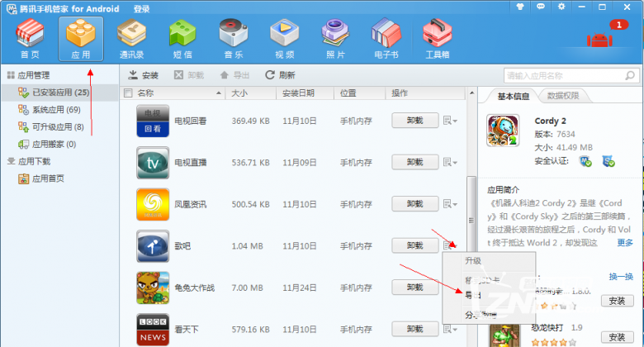Choose 升级 in the context menu
Screen dimensions: 644x347
[x=489, y=260]
